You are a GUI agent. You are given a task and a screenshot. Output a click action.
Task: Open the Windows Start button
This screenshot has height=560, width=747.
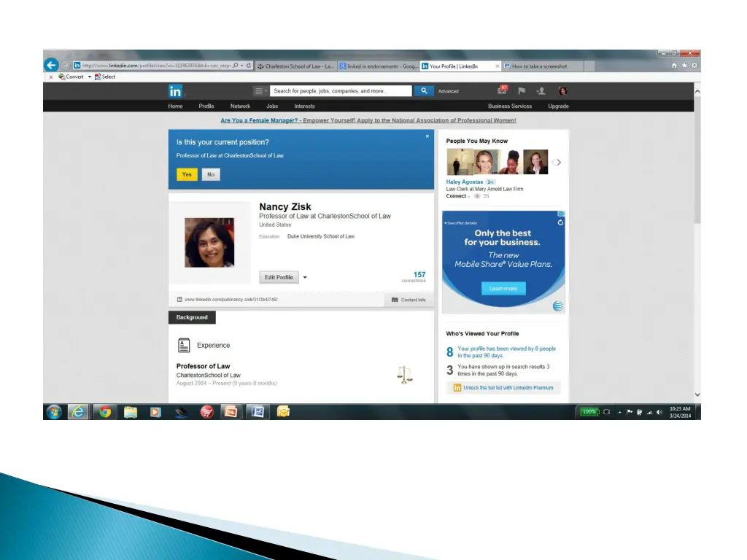click(x=54, y=412)
